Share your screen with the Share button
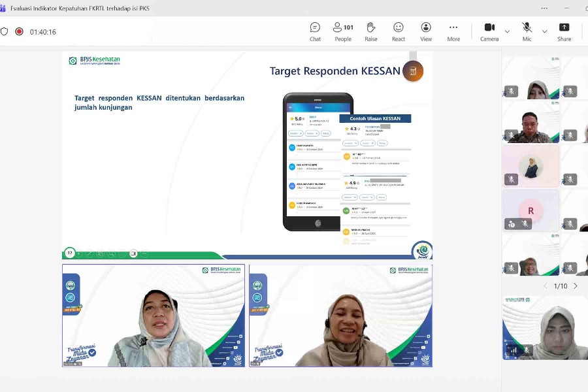 pos(564,32)
